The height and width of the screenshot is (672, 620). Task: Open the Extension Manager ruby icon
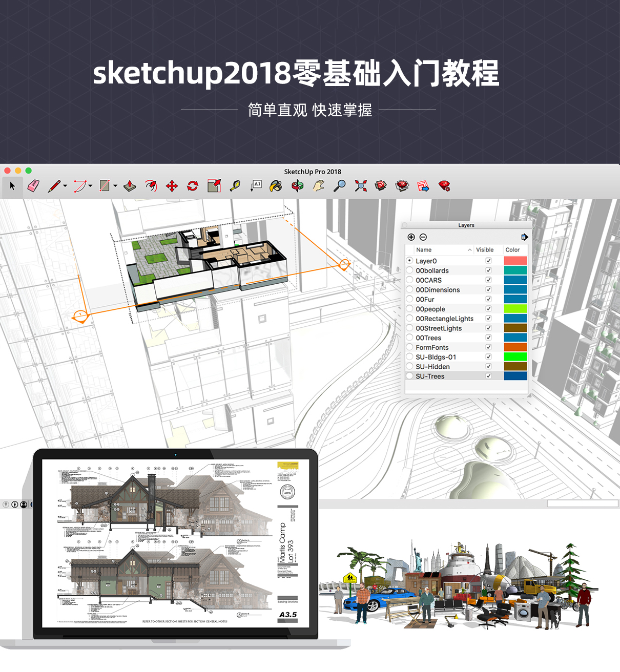coord(444,186)
